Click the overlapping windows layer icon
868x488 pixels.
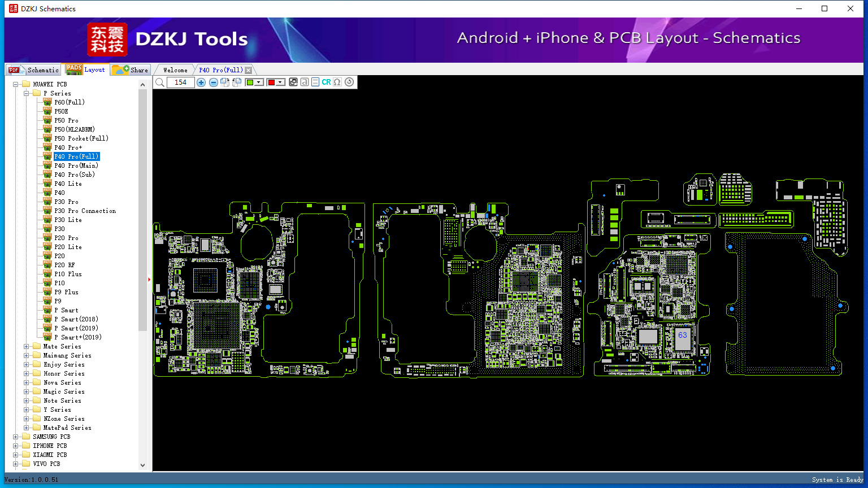293,82
